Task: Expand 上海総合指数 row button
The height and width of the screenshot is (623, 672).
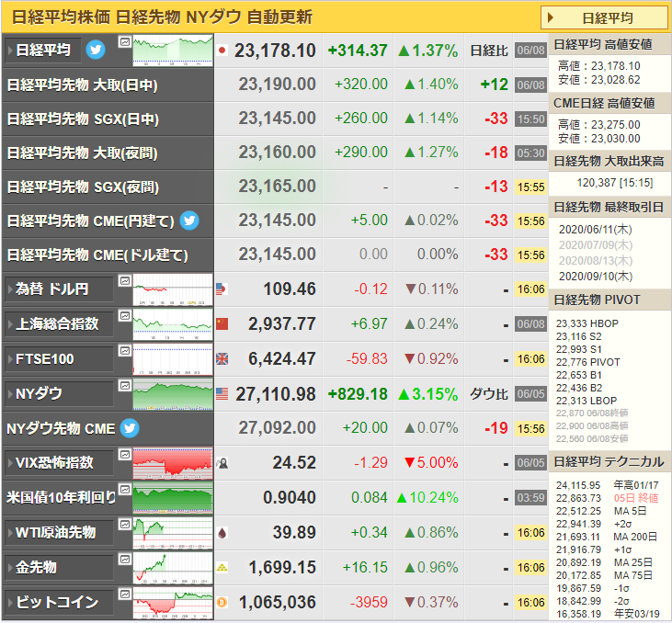Action: point(59,324)
